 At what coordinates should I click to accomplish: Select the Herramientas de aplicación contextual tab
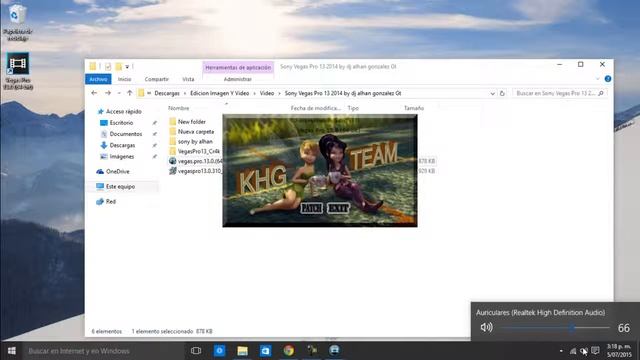click(x=238, y=67)
